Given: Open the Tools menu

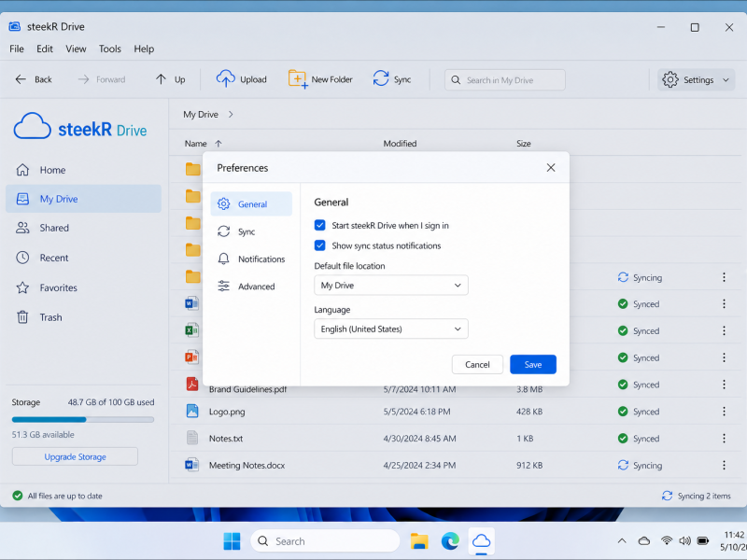Looking at the screenshot, I should coord(109,49).
